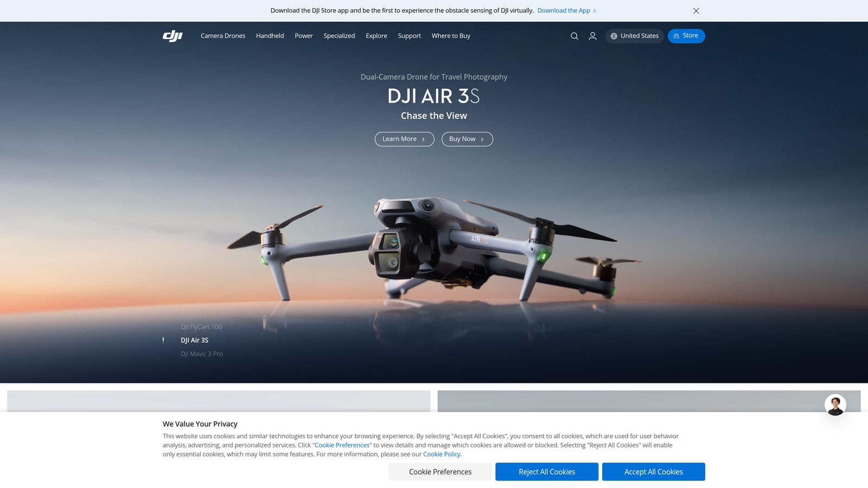Click the DJI AIR 3S hero title
Image resolution: width=868 pixels, height=488 pixels.
[x=433, y=96]
